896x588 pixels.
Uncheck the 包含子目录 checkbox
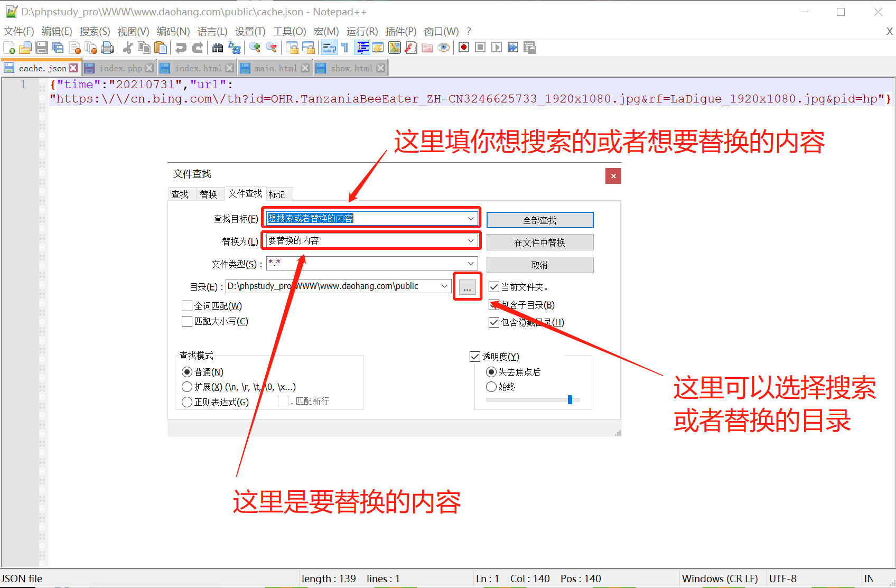point(493,305)
